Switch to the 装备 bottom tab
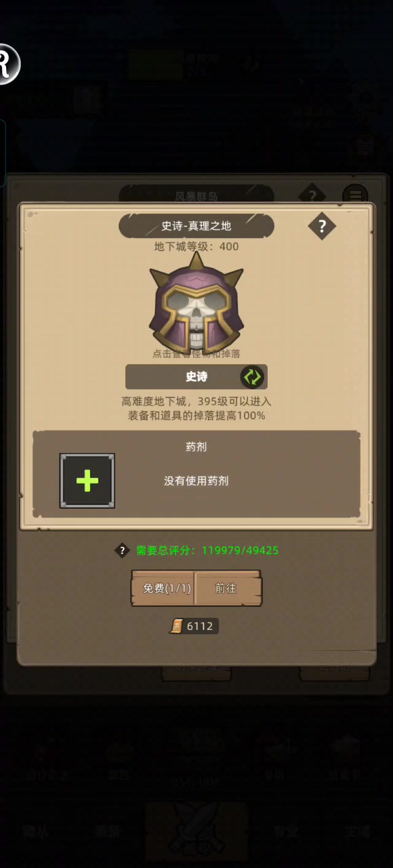Viewport: 393px width, 868px height. click(x=108, y=832)
